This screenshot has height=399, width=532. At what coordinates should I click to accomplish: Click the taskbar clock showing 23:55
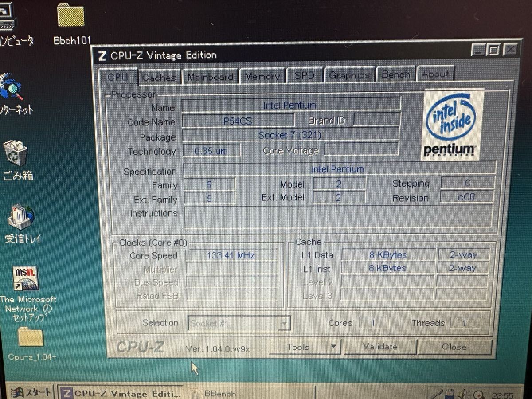(502, 395)
